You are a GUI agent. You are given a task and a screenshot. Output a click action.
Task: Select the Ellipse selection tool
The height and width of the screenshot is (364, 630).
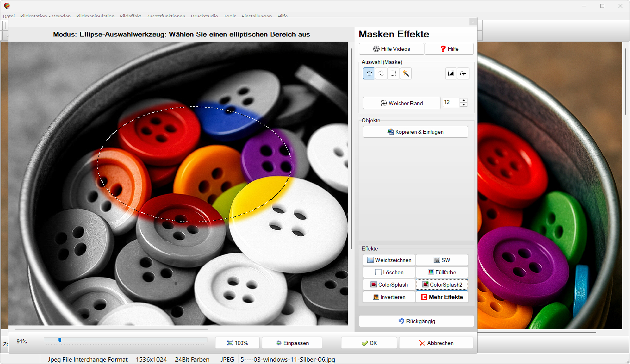pyautogui.click(x=369, y=73)
